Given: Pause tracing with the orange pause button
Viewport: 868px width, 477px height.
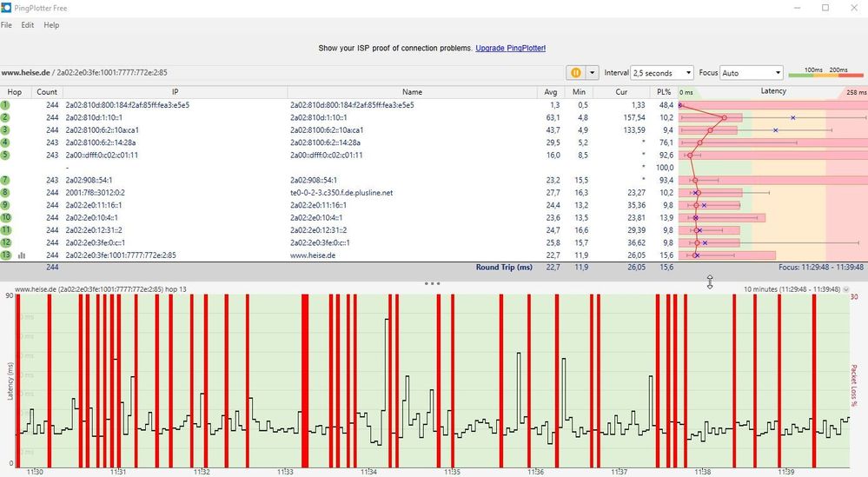Looking at the screenshot, I should click(x=576, y=72).
